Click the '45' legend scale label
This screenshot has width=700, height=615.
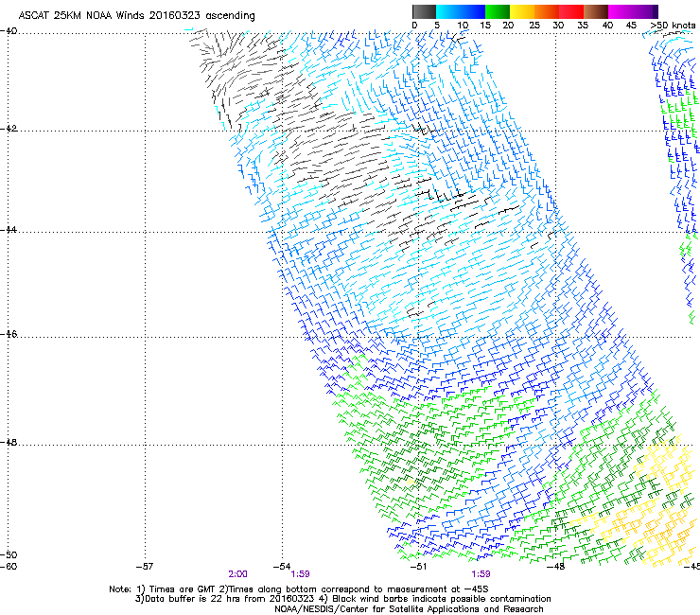pos(631,26)
